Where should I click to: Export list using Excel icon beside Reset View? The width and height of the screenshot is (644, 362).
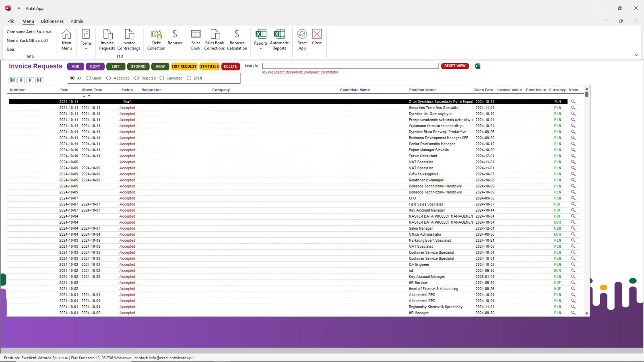pyautogui.click(x=477, y=66)
